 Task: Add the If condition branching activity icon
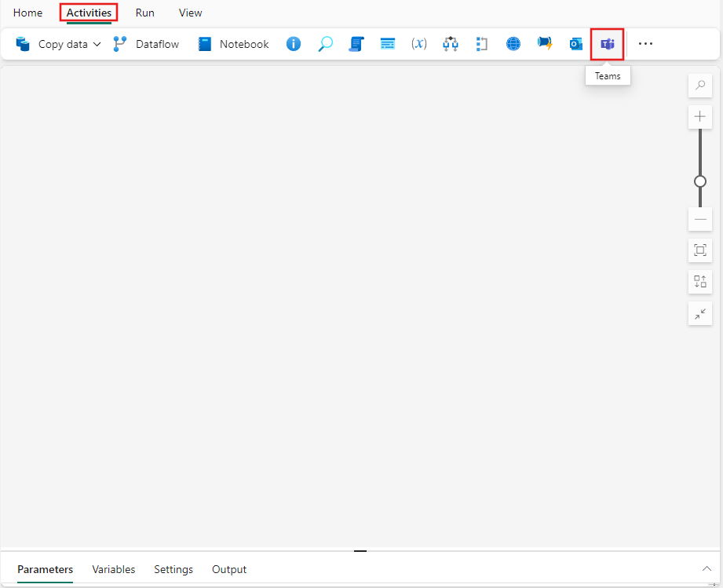click(451, 44)
